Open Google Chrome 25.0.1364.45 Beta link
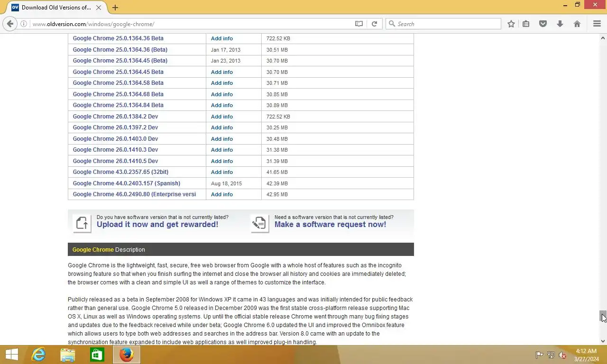The height and width of the screenshot is (364, 607). [x=118, y=72]
